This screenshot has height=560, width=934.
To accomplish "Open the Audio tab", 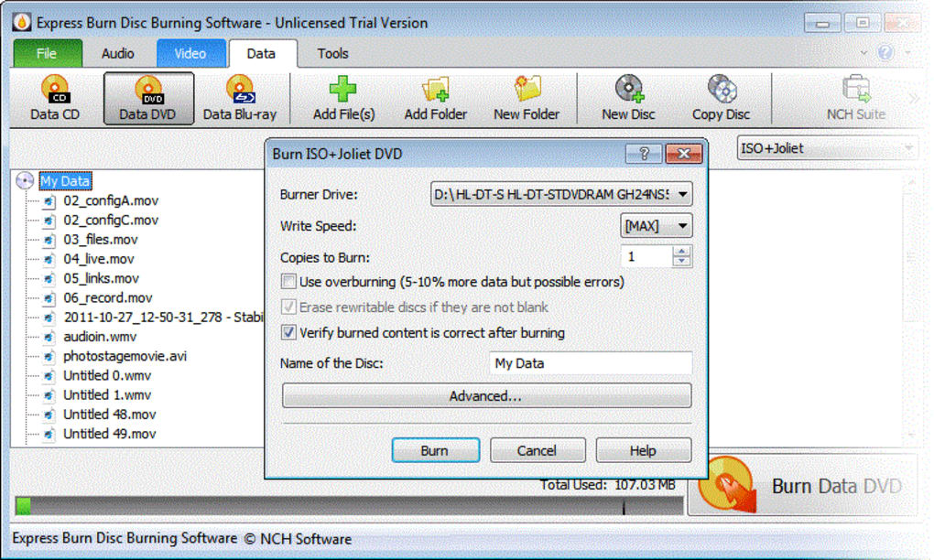I will pyautogui.click(x=117, y=53).
